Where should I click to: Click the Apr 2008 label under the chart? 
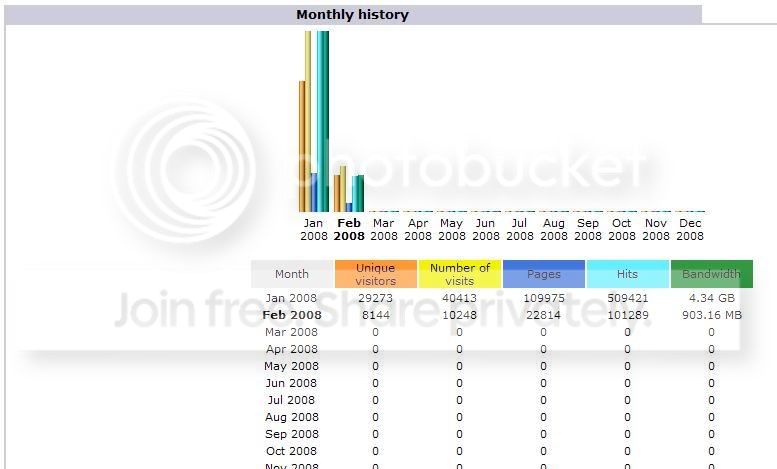coord(418,230)
